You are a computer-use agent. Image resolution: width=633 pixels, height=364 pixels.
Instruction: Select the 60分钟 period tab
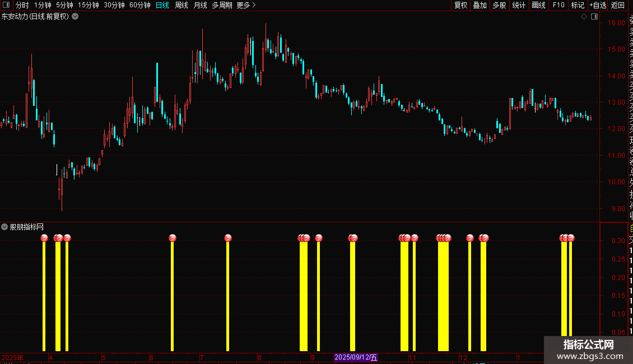coord(139,5)
